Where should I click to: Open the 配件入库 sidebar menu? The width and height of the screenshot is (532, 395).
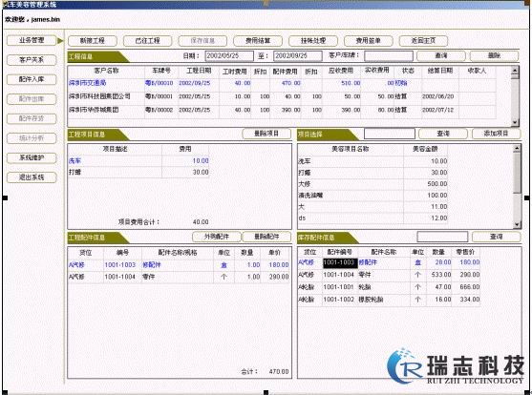[32, 79]
